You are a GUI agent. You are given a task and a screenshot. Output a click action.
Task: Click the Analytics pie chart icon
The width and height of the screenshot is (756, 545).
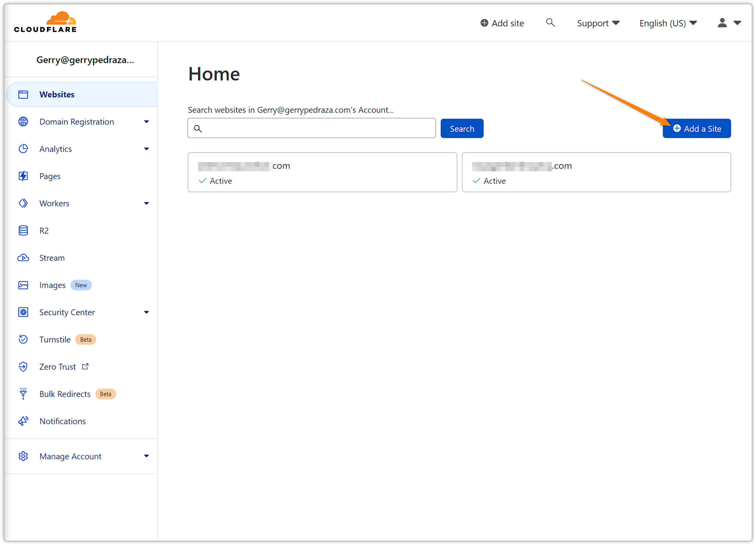(23, 149)
